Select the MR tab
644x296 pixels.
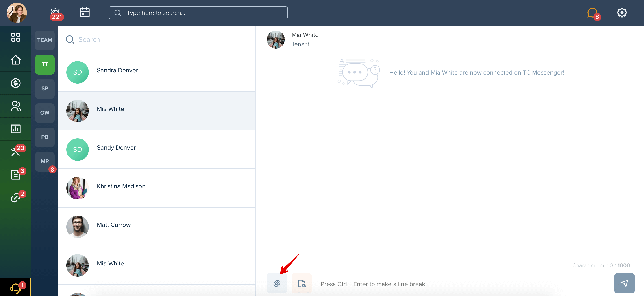[x=45, y=161]
